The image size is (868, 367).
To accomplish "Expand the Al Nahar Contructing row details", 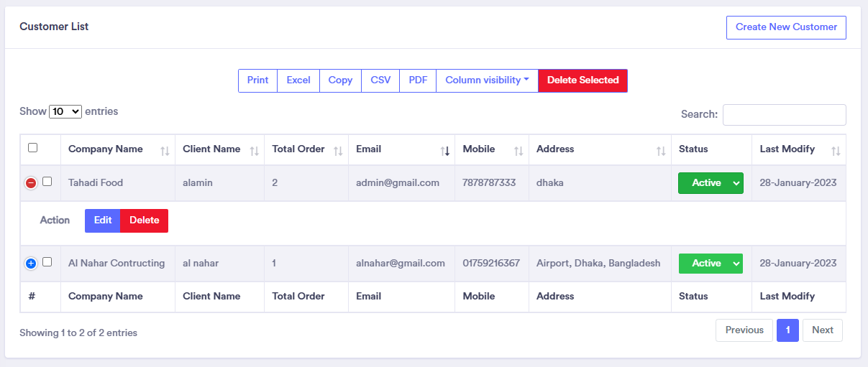I will pos(31,264).
